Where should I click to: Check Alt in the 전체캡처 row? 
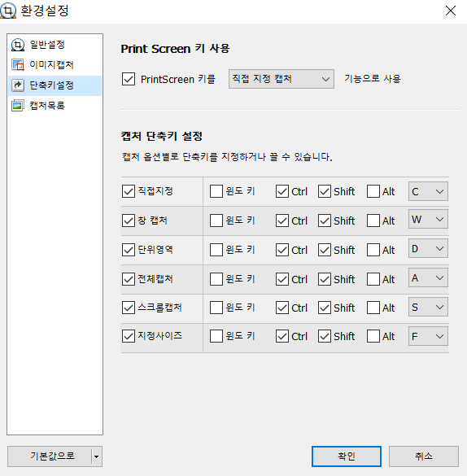coord(373,279)
